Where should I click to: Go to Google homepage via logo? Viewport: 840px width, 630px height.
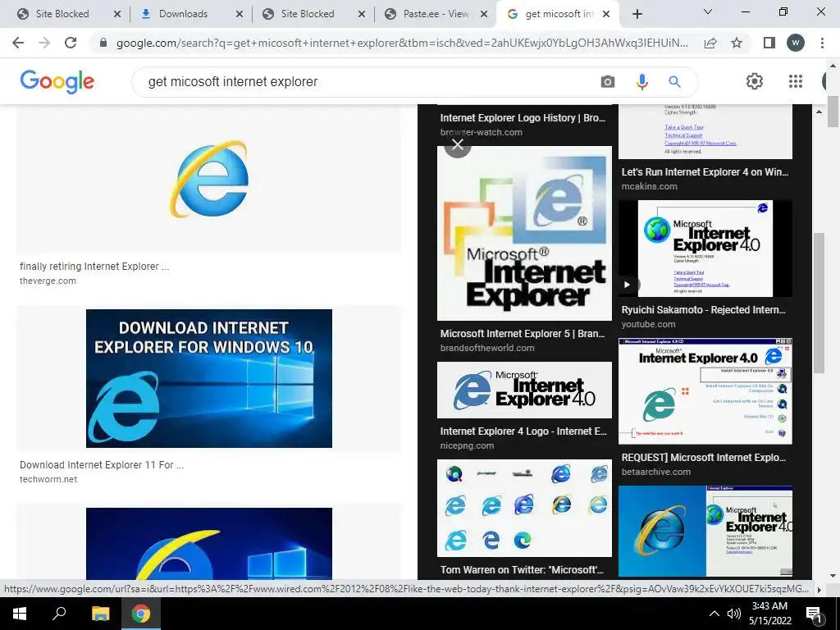pyautogui.click(x=57, y=81)
